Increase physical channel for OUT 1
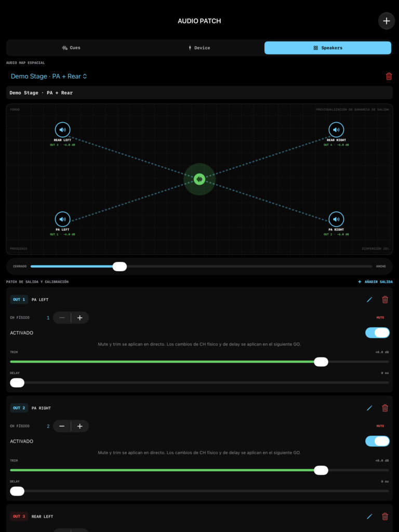Image resolution: width=399 pixels, height=532 pixels. click(x=80, y=317)
